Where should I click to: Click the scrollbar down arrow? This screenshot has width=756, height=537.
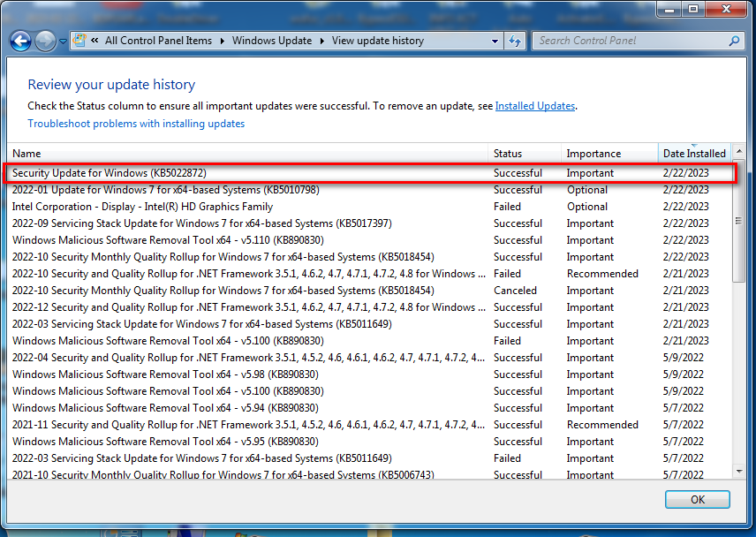tap(739, 471)
